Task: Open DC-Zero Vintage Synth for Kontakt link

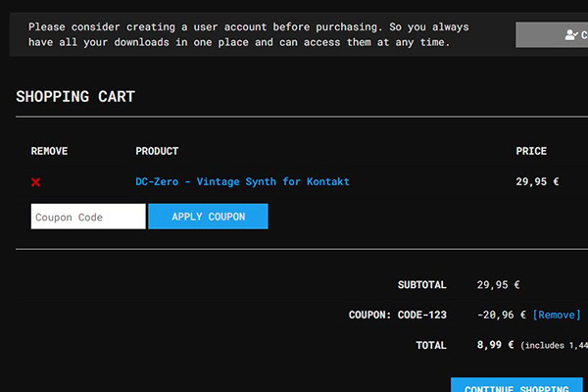Action: (x=242, y=181)
